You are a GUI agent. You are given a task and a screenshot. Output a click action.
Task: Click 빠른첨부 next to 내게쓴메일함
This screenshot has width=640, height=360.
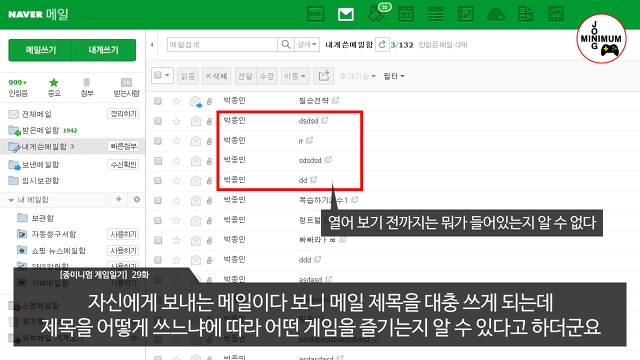click(x=123, y=146)
